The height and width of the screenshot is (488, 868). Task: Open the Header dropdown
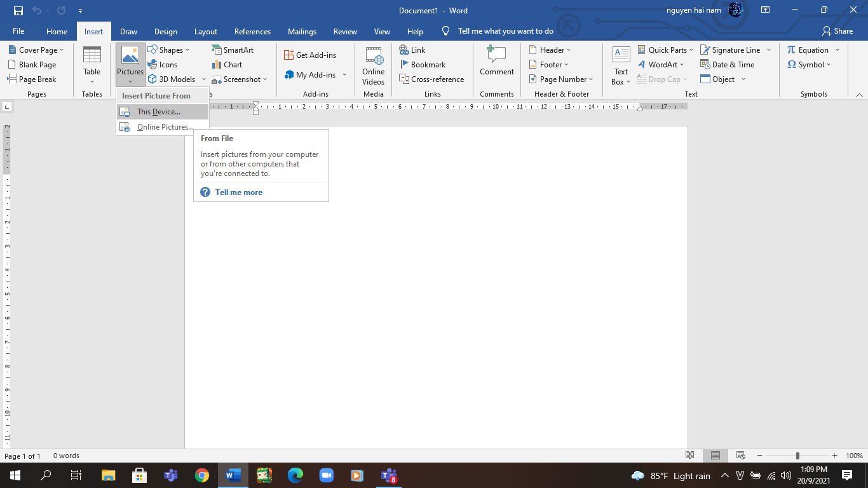click(x=550, y=50)
